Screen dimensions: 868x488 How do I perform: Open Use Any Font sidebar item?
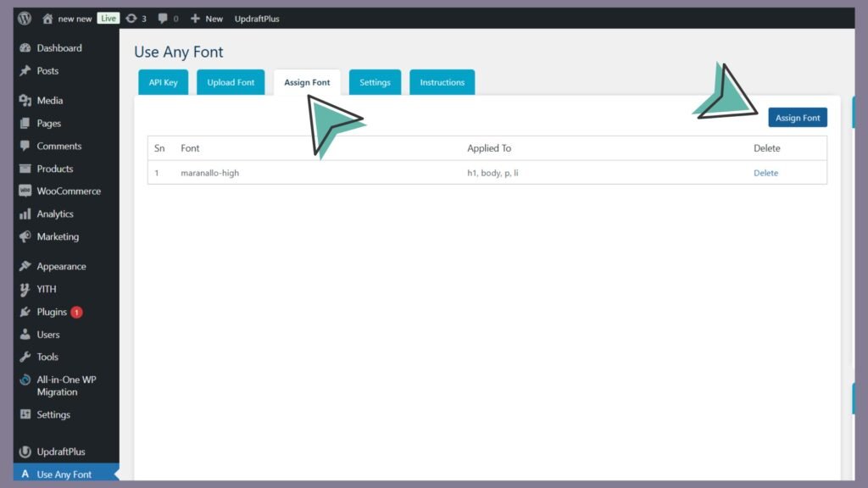pyautogui.click(x=64, y=474)
